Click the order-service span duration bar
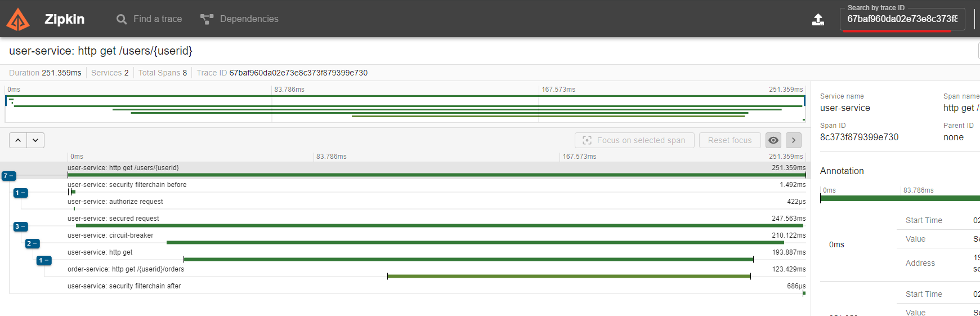This screenshot has width=980, height=316. [569, 276]
